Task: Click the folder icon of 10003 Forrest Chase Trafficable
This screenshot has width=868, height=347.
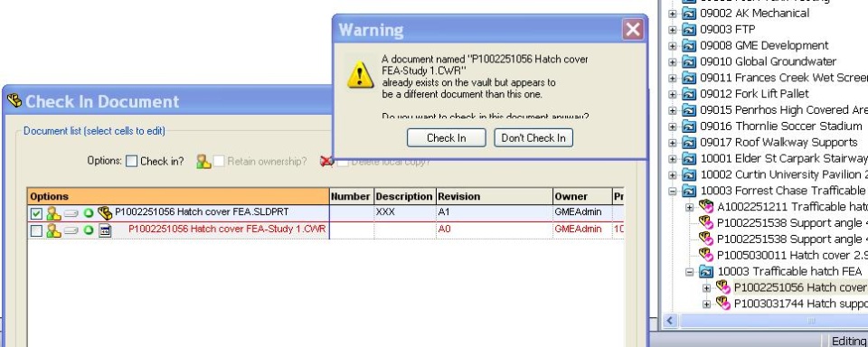Action: [689, 191]
